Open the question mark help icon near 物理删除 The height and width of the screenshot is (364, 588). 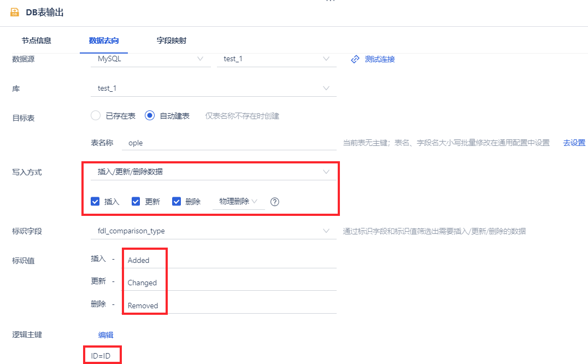click(274, 202)
